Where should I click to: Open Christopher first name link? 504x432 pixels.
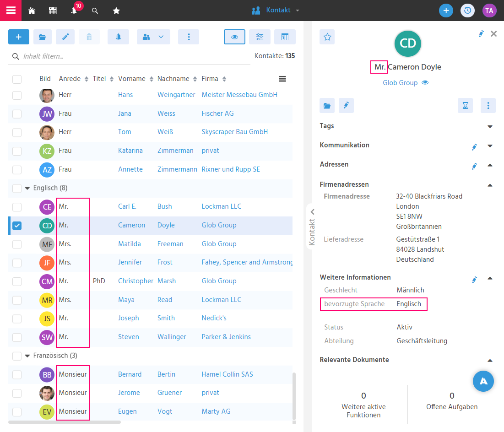coord(135,281)
